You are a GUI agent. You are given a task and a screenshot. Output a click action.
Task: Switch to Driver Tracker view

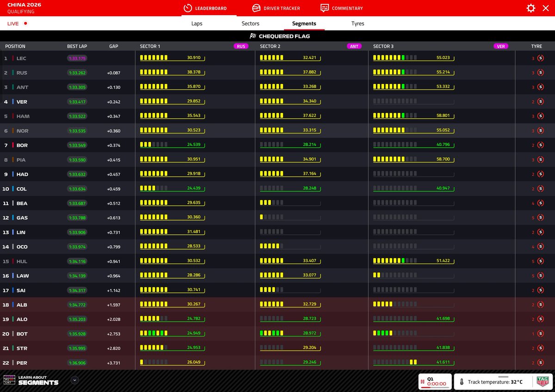coord(276,8)
